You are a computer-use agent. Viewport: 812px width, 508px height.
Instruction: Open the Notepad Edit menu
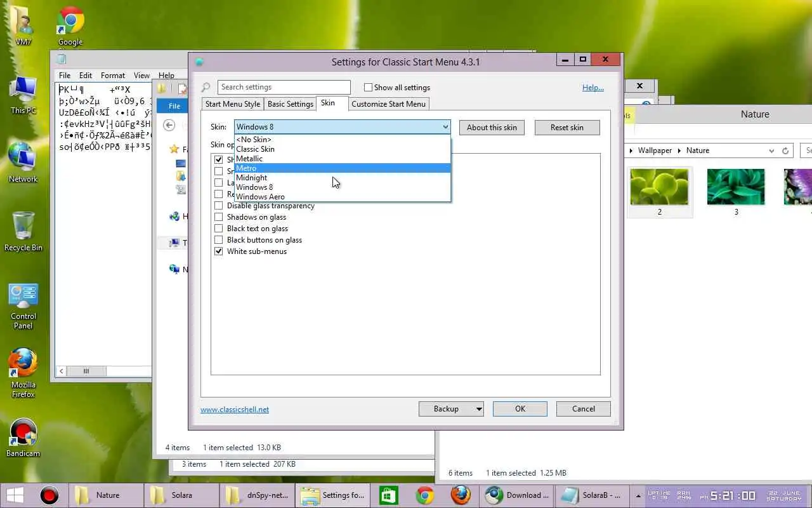coord(86,75)
